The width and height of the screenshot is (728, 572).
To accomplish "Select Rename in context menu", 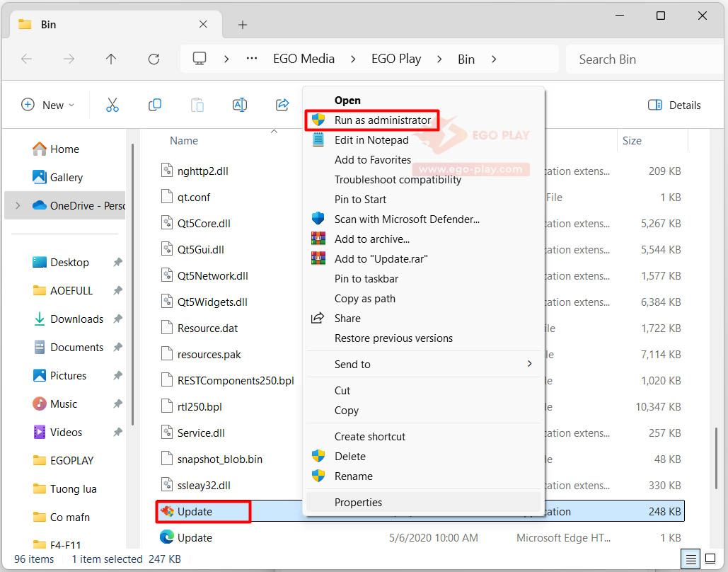I will (x=423, y=476).
